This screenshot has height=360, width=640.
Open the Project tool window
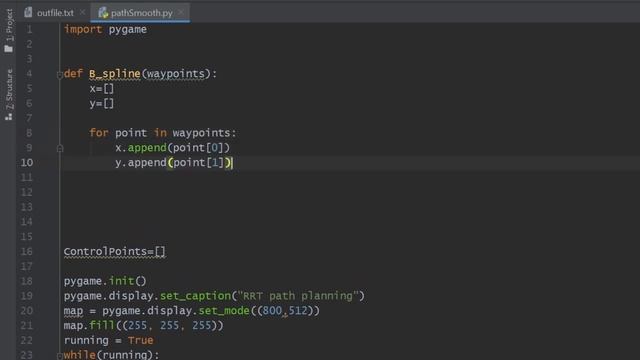tap(9, 31)
